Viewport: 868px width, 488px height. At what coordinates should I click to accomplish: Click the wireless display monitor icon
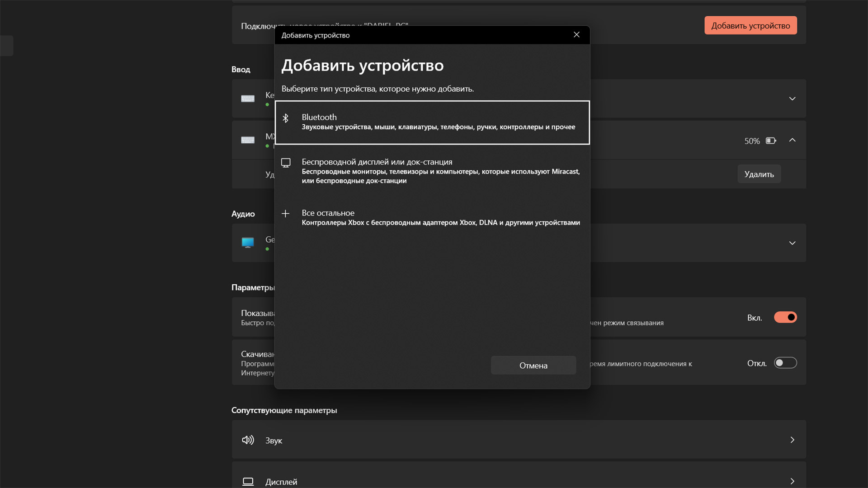pos(286,163)
